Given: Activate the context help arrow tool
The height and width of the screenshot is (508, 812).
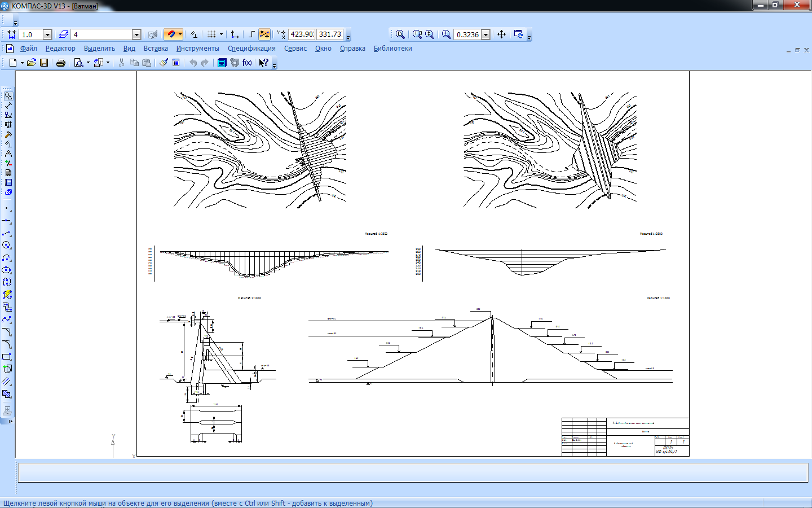Looking at the screenshot, I should (x=263, y=63).
